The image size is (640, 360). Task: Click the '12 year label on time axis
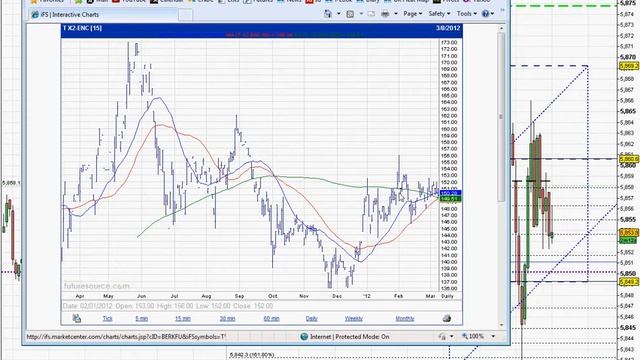click(366, 296)
